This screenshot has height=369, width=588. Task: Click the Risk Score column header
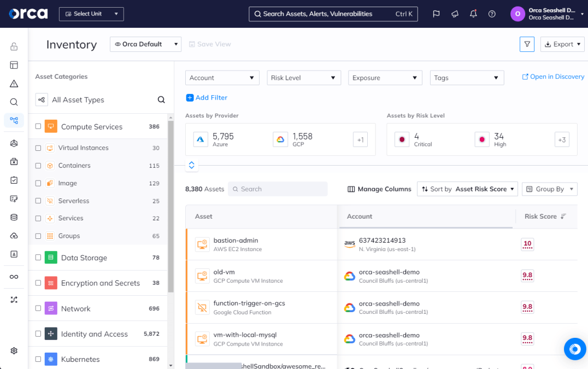(540, 216)
